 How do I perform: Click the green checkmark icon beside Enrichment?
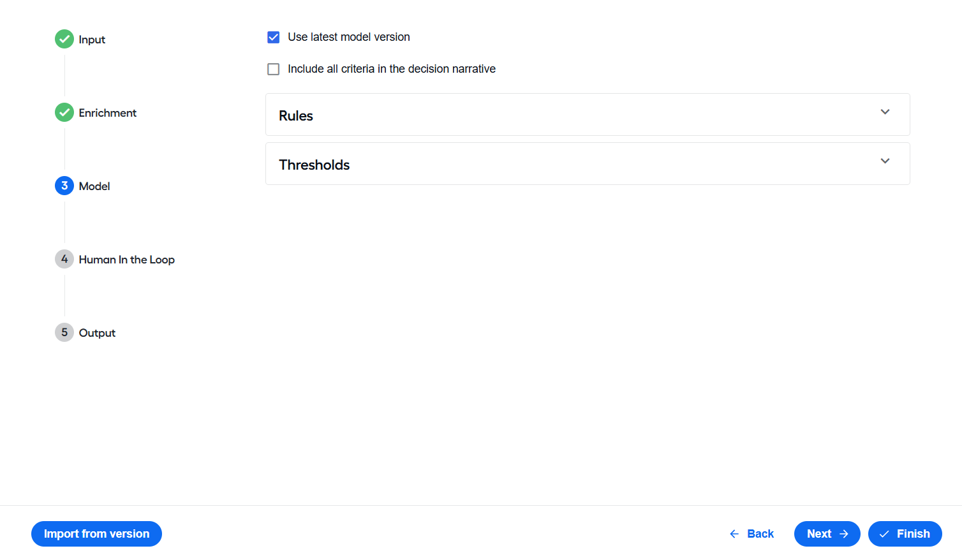click(64, 112)
